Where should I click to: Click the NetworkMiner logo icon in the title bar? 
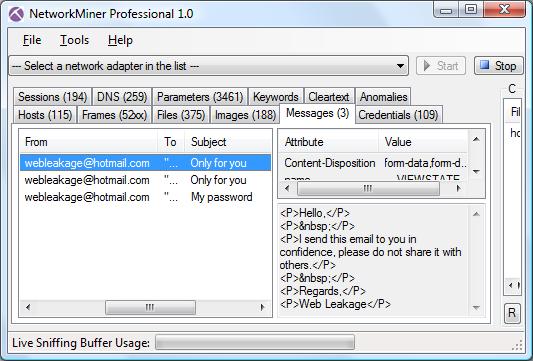click(16, 14)
